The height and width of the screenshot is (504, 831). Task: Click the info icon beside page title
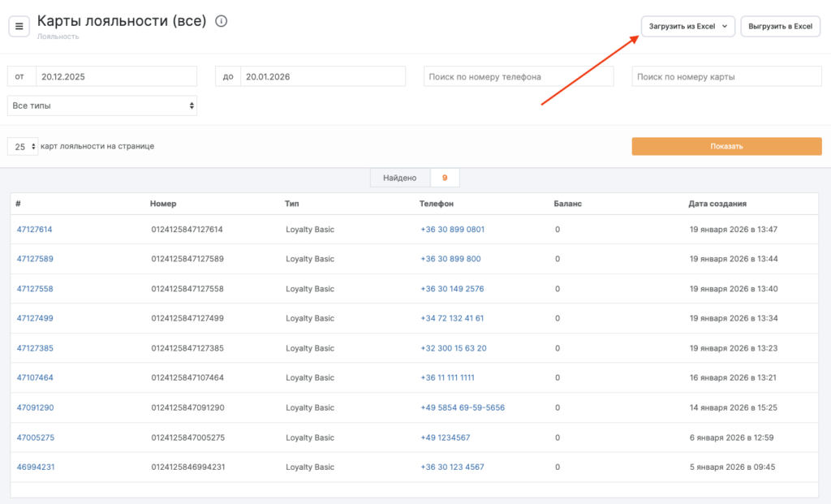tap(221, 21)
